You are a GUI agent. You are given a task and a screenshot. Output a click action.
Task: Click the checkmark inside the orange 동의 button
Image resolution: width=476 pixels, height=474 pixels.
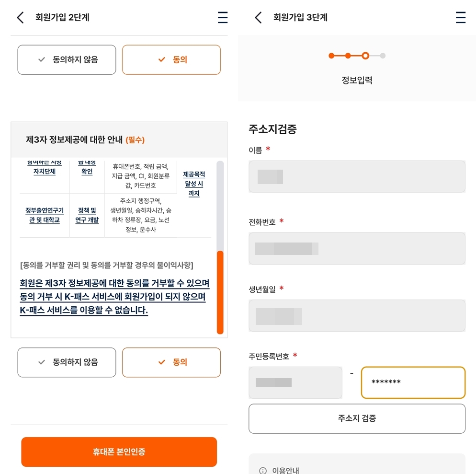160,362
